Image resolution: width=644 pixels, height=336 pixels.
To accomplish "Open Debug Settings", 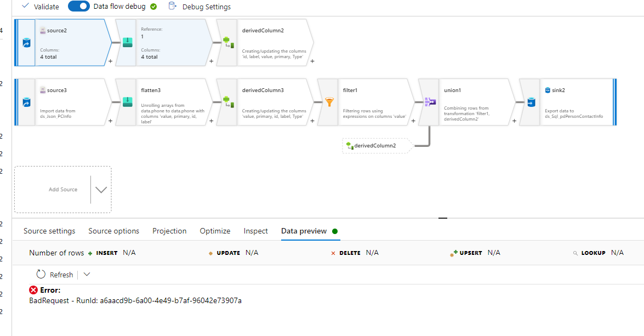I will coord(207,6).
